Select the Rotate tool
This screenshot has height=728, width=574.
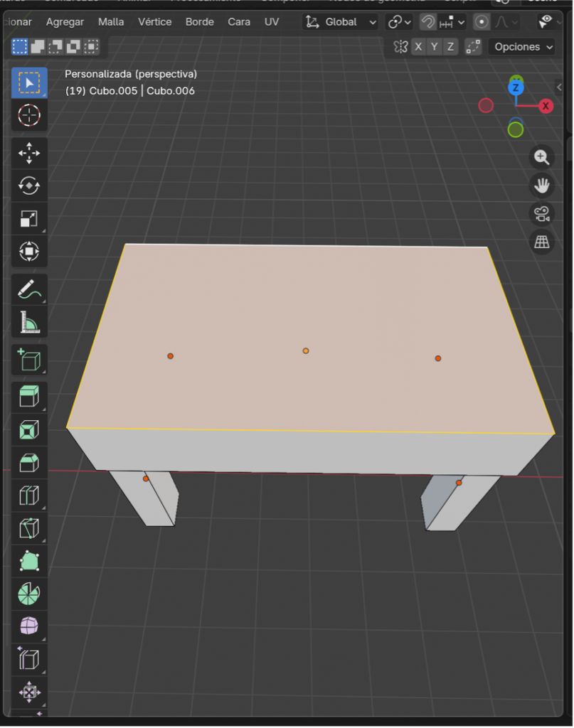coord(29,186)
